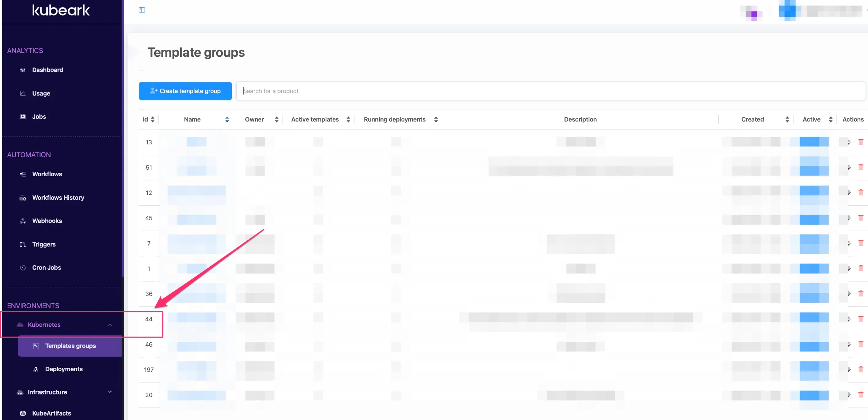Toggle Active status for row 13
868x420 pixels.
[814, 142]
